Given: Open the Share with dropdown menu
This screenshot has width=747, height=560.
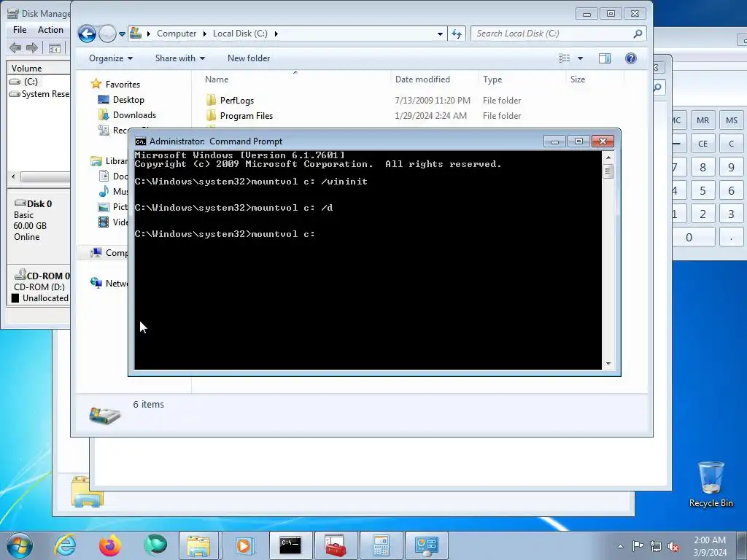Looking at the screenshot, I should pos(179,58).
